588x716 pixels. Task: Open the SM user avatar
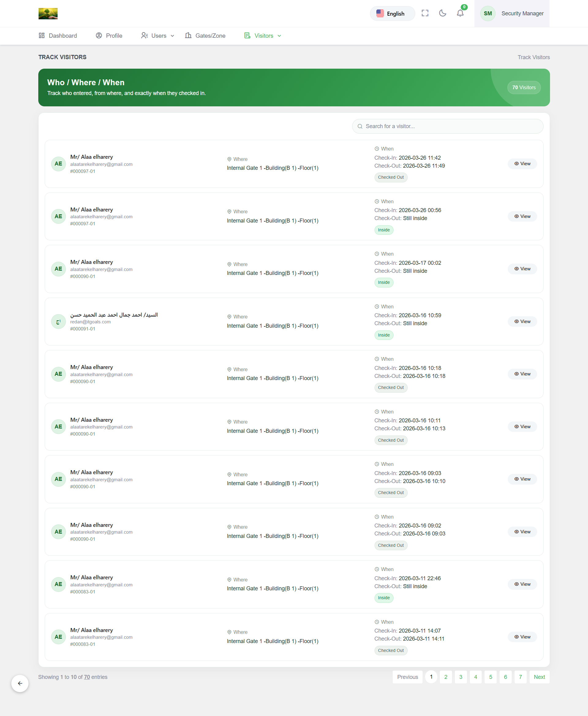488,13
